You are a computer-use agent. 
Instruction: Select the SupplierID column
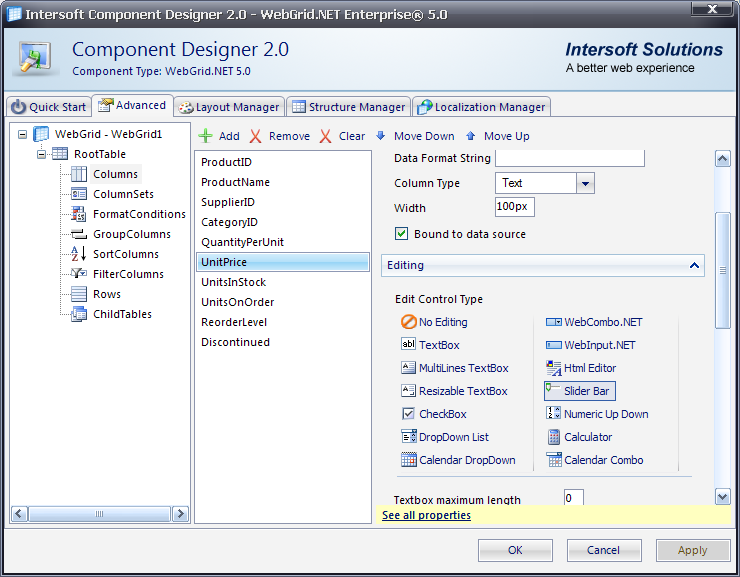coord(283,202)
